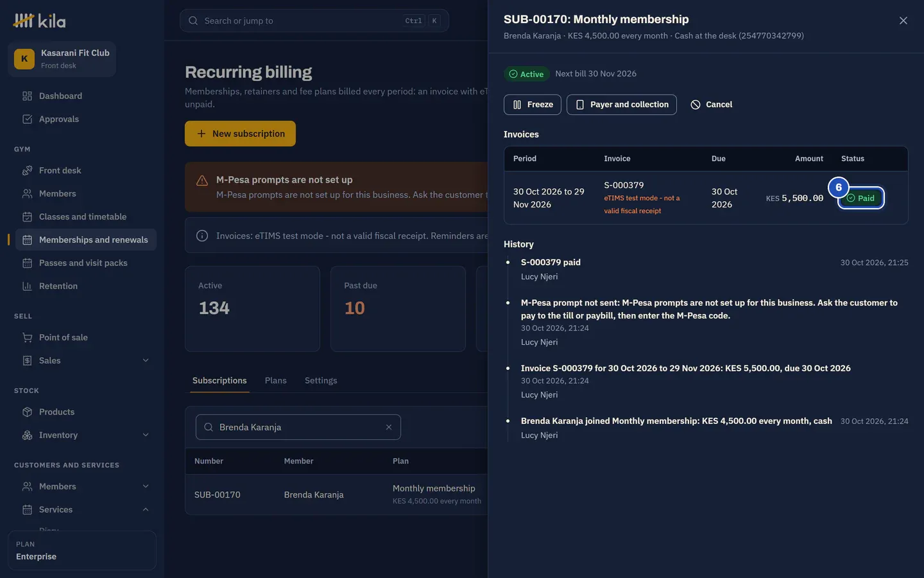
Task: Click the info icon on the eTIMS notice
Action: [202, 236]
